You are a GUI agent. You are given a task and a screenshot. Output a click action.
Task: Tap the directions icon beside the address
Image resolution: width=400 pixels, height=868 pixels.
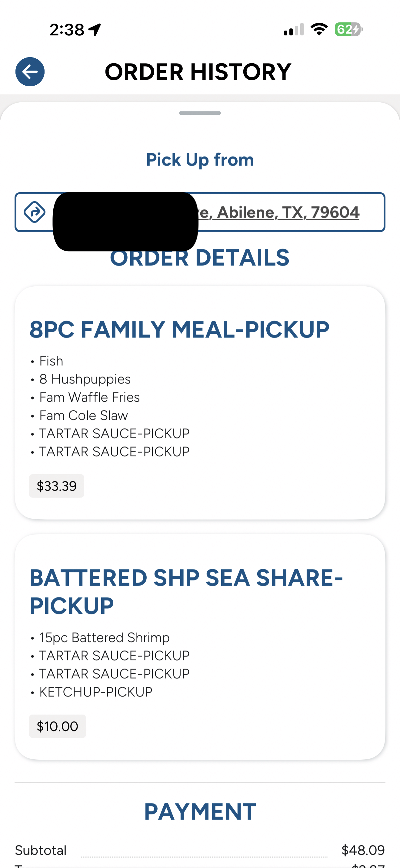point(35,212)
